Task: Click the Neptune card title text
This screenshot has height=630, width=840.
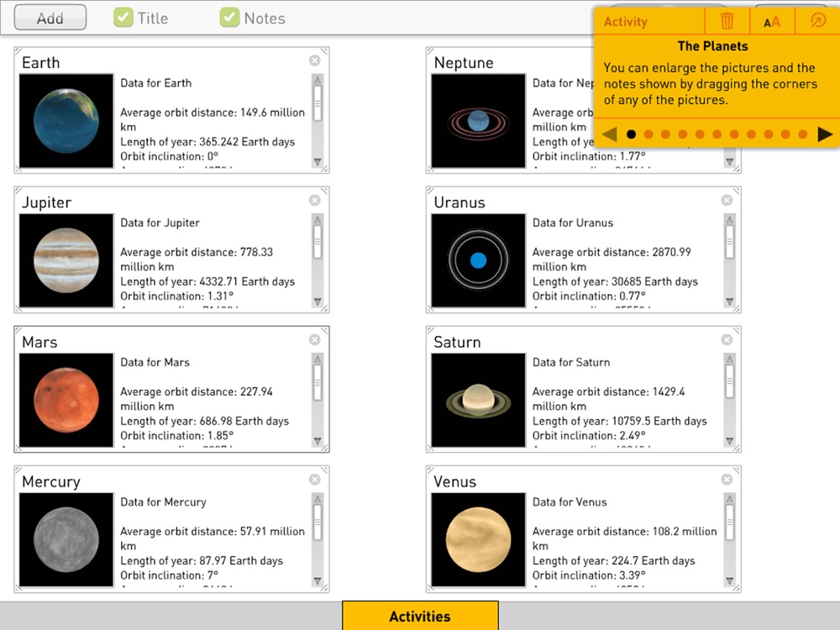Action: [464, 63]
